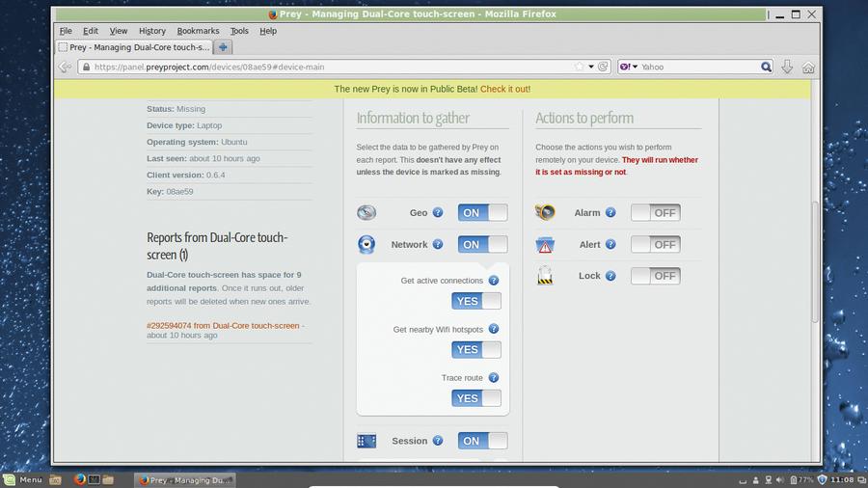The image size is (868, 488).
Task: Open help for Lock action
Action: [x=610, y=276]
